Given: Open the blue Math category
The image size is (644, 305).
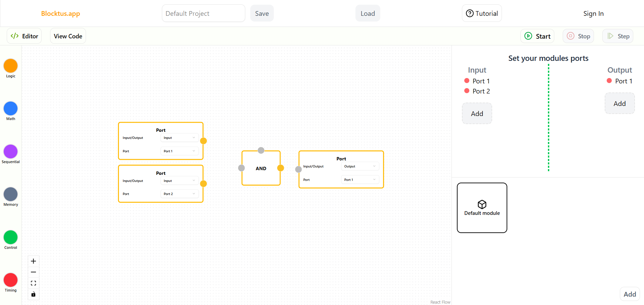Looking at the screenshot, I should pyautogui.click(x=10, y=109).
